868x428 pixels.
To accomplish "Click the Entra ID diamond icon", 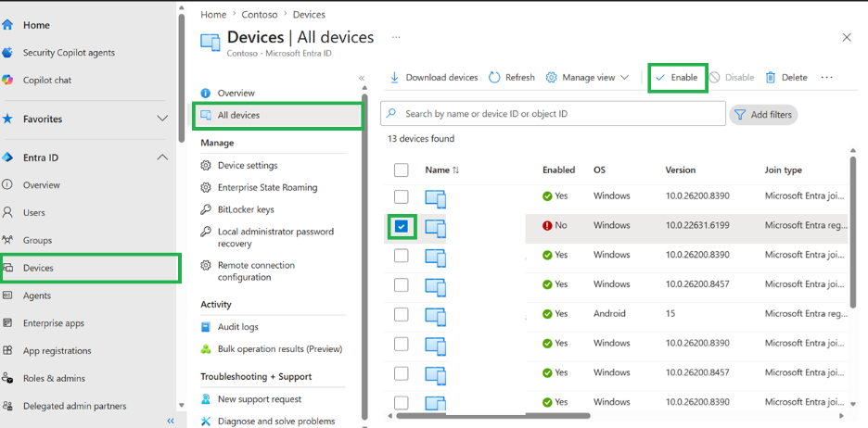I will [x=7, y=157].
